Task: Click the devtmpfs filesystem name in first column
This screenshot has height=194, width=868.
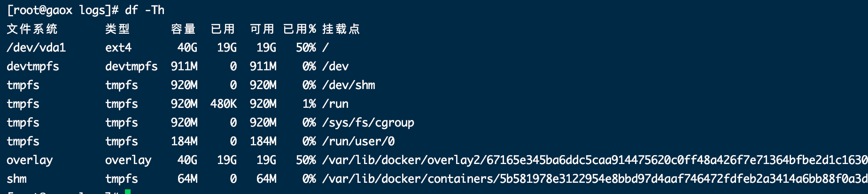Action: 33,67
